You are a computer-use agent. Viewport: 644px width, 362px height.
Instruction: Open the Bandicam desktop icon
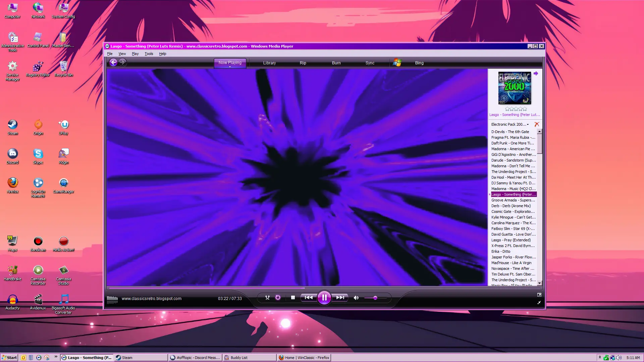click(x=38, y=244)
